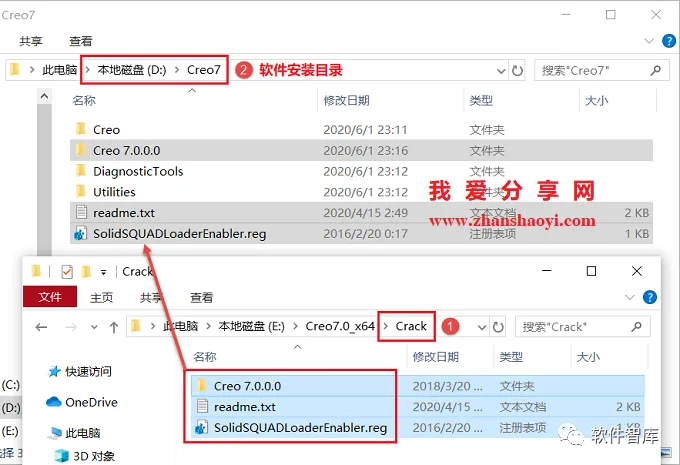Select the (D:) drive in background navigation pane
The width and height of the screenshot is (680, 465).
(x=11, y=408)
